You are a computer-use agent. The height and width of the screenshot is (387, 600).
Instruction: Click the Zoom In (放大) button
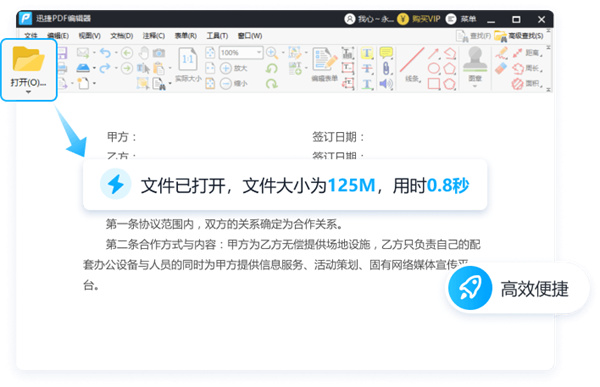coord(234,69)
